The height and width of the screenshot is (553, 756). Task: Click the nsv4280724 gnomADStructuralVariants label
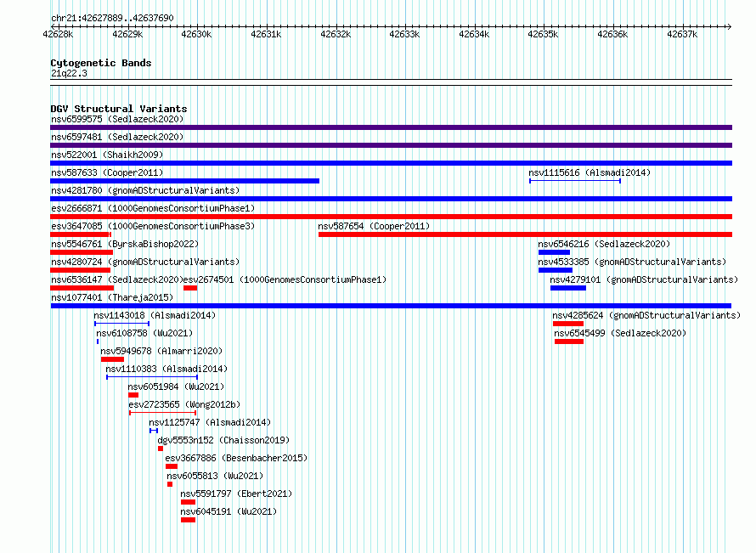tap(145, 262)
